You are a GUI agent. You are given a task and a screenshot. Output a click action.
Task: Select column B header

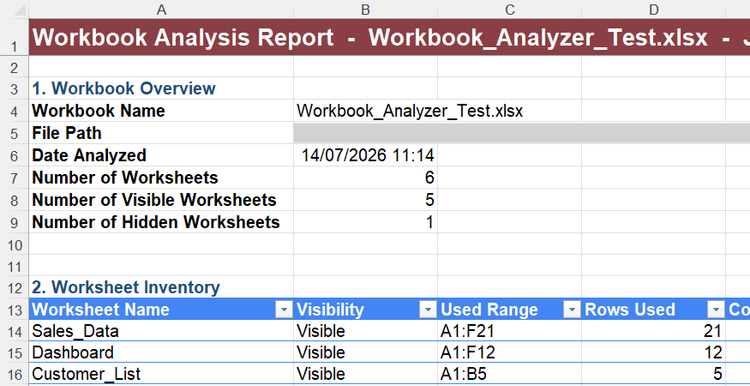coord(365,9)
